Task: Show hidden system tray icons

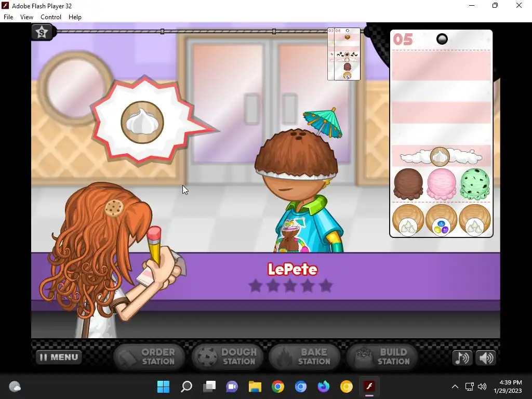Action: pos(455,387)
